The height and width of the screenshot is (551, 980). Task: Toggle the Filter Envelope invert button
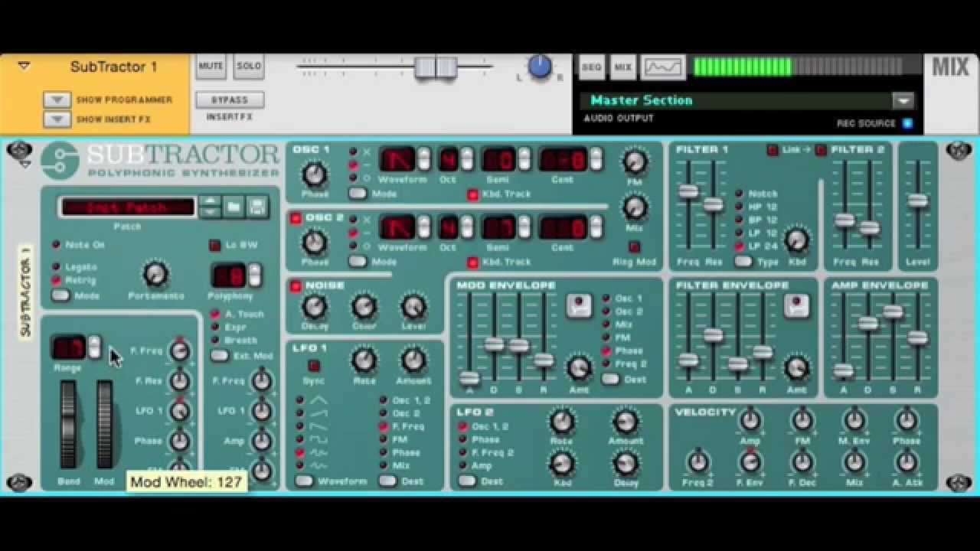pos(797,306)
